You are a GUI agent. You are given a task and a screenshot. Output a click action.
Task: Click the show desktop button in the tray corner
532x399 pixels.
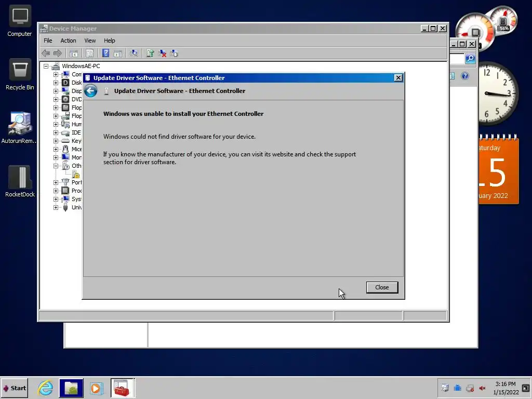click(x=526, y=388)
